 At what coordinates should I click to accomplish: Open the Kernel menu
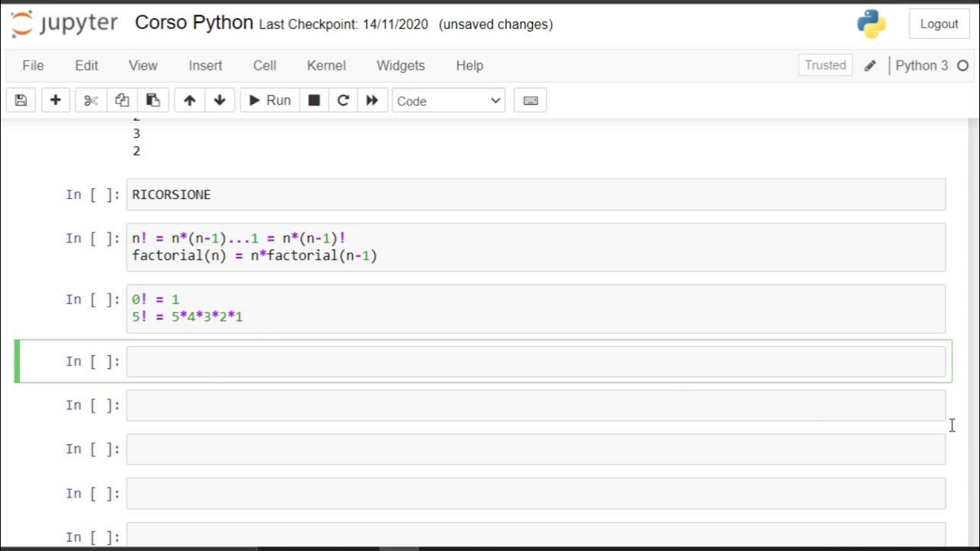click(x=326, y=66)
